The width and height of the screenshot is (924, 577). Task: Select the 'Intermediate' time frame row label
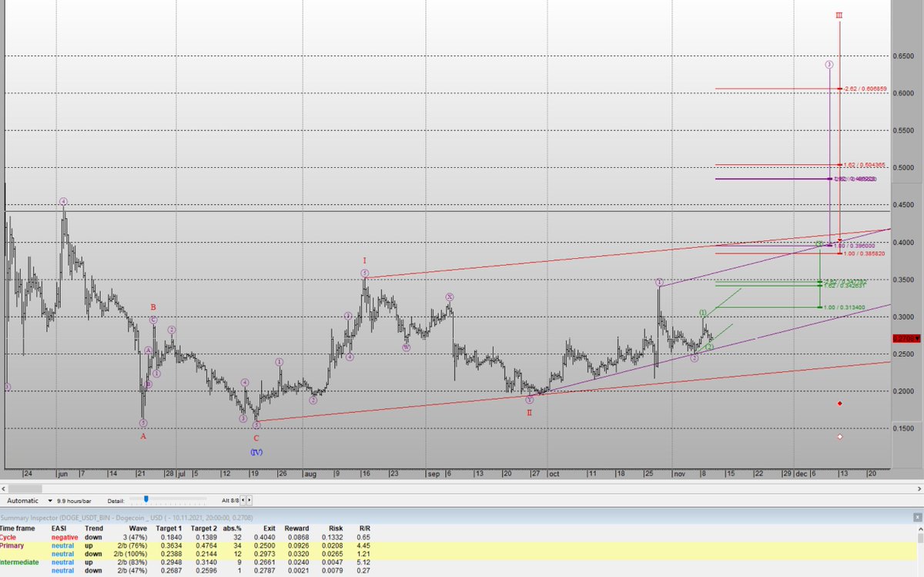pyautogui.click(x=20, y=562)
